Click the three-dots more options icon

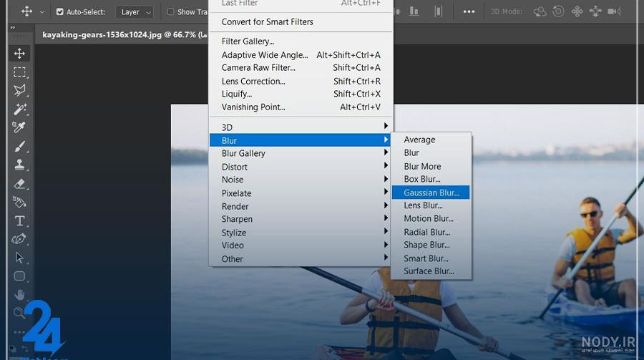[469, 11]
